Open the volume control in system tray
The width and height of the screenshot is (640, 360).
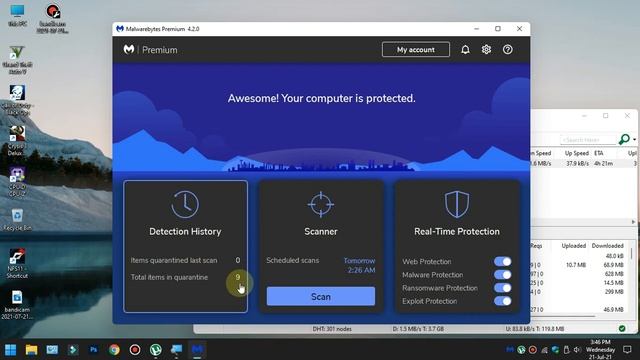(577, 350)
